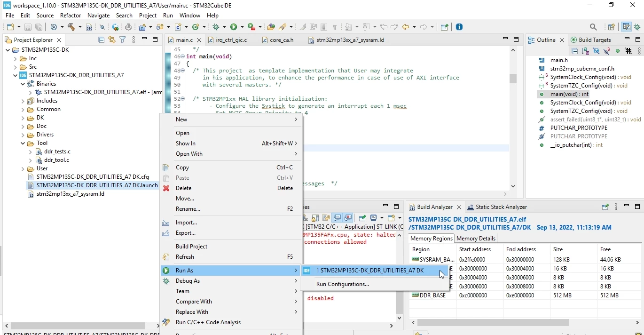Switch to the Static Stack Analyzer tab
Viewport: 644px width, 335px height.
click(497, 207)
